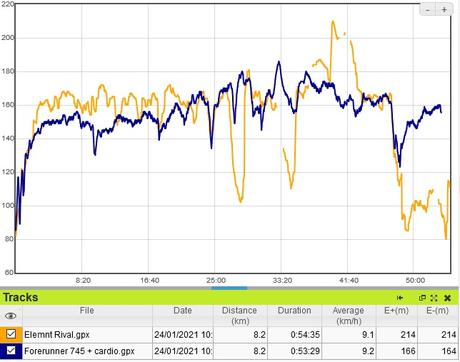Uncheck the Forerunner 745 + cardio.gpx checkbox
Screen dimensions: 460x362
11,351
